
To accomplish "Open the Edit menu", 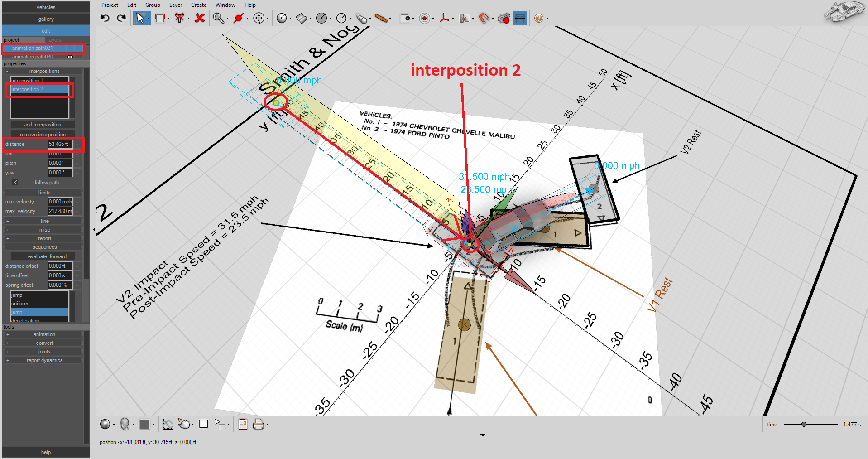I will (x=132, y=5).
